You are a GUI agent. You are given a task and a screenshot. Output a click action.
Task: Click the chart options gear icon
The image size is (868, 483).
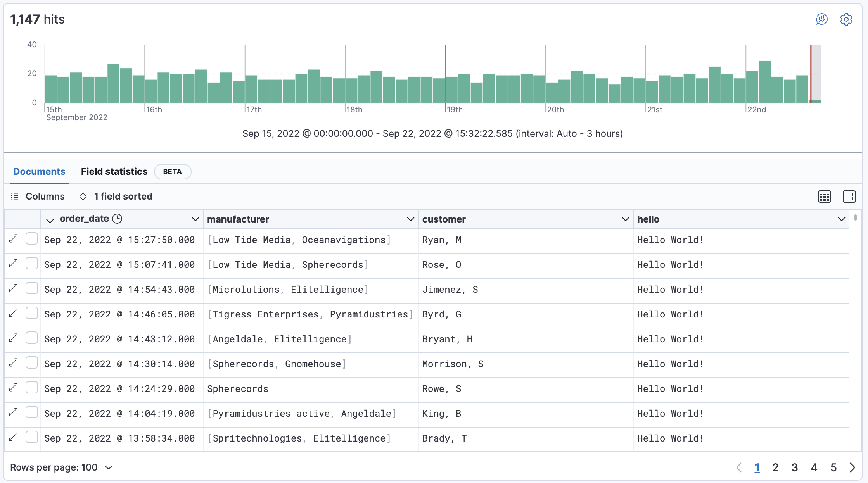point(846,19)
